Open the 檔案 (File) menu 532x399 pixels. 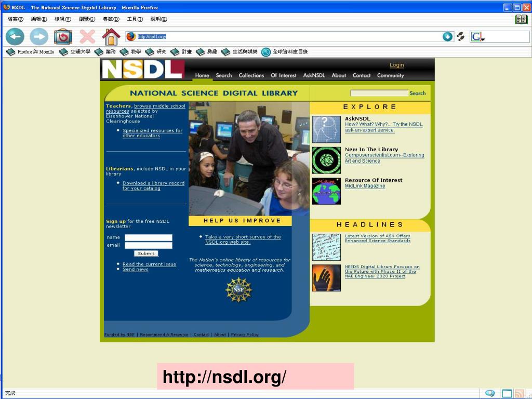pos(15,19)
